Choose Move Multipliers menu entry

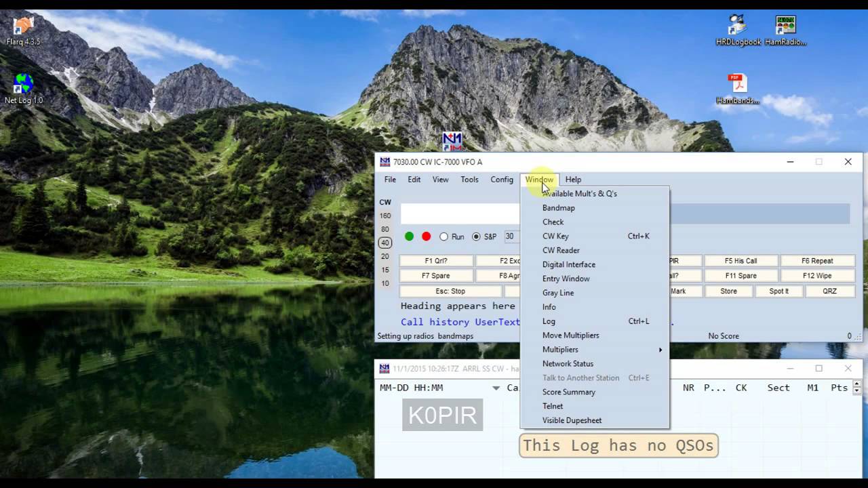click(595, 335)
